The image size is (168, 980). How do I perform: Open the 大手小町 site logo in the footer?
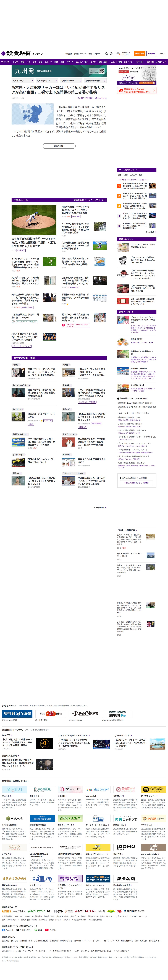70,789
